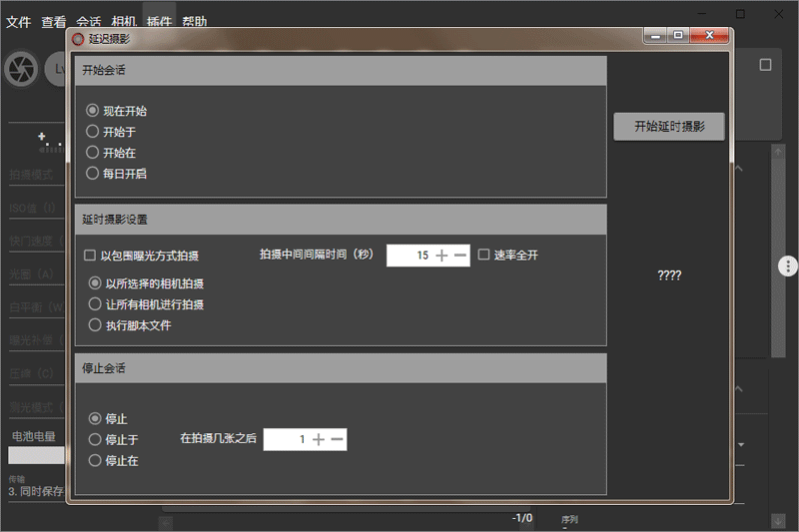Viewport: 799px width, 532px height.
Task: Minimize the 延迟摄影 dialog
Action: [x=655, y=36]
